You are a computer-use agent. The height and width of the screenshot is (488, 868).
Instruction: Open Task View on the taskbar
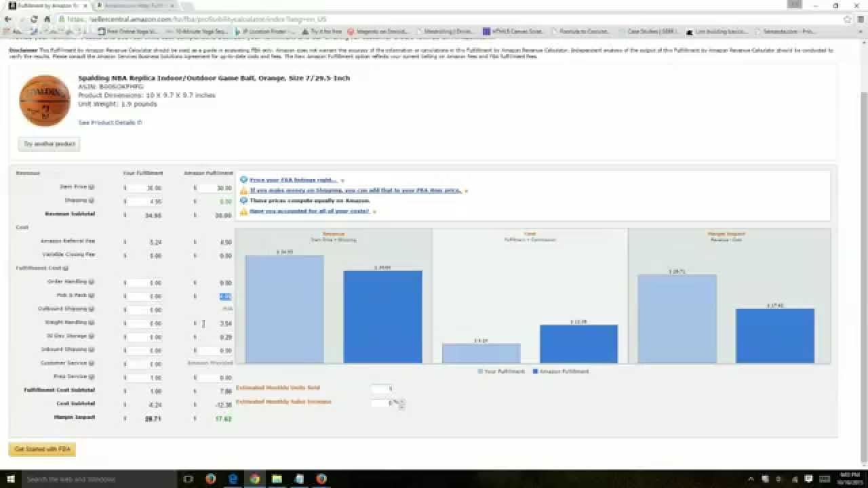tap(189, 479)
